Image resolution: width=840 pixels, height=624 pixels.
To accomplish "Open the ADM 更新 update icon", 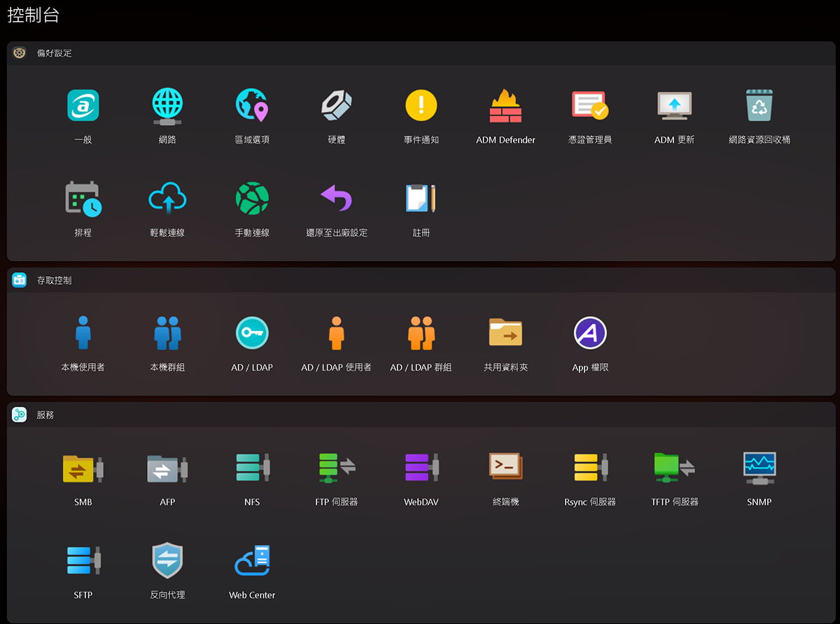I will tap(674, 106).
